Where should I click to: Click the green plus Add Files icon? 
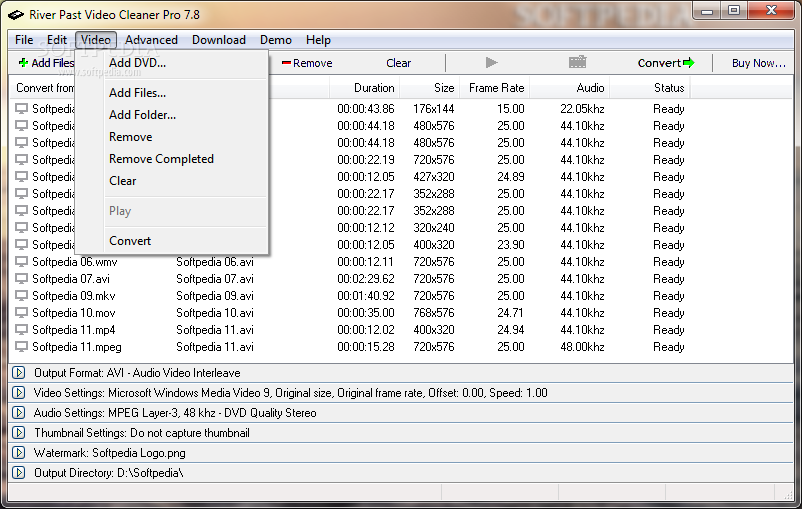[x=23, y=63]
